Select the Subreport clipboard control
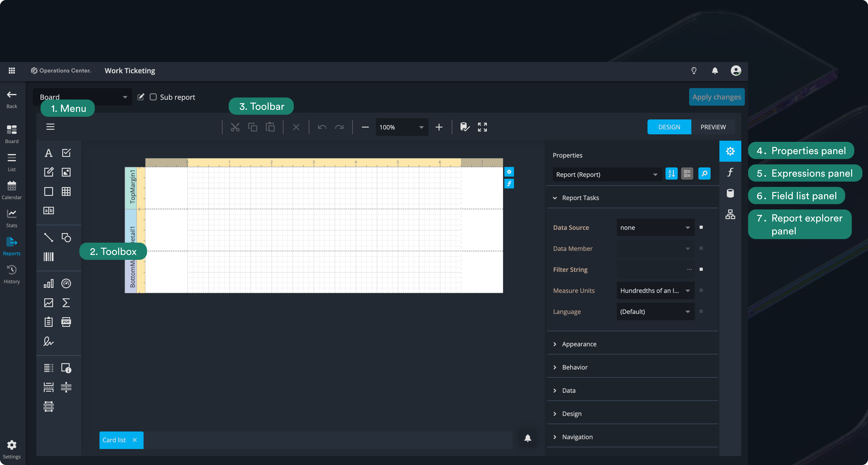The height and width of the screenshot is (465, 868). (x=49, y=322)
